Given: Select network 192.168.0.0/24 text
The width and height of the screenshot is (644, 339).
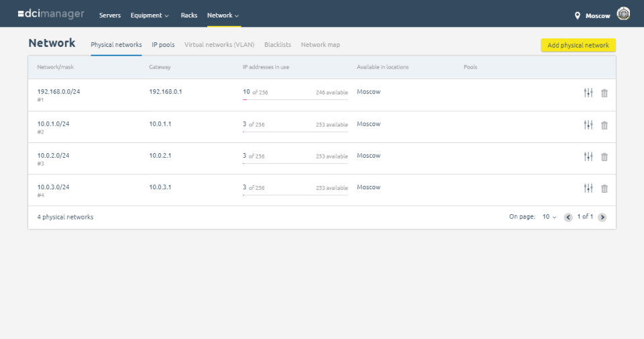Looking at the screenshot, I should tap(59, 92).
